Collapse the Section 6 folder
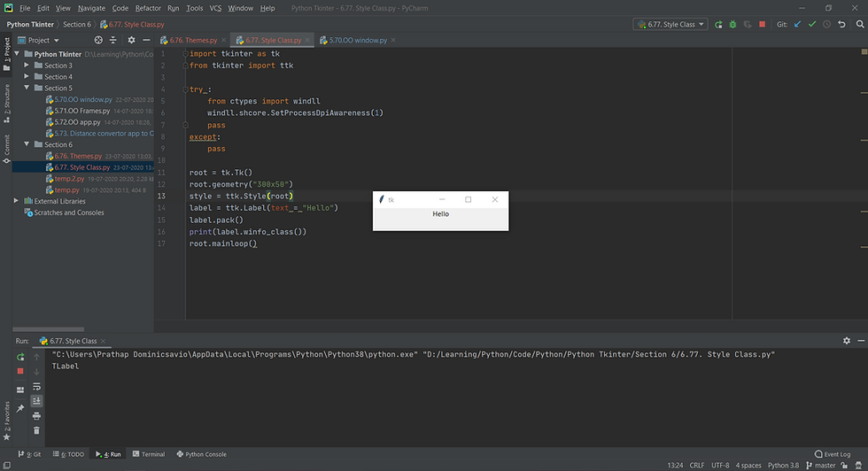This screenshot has width=868, height=471. point(27,144)
